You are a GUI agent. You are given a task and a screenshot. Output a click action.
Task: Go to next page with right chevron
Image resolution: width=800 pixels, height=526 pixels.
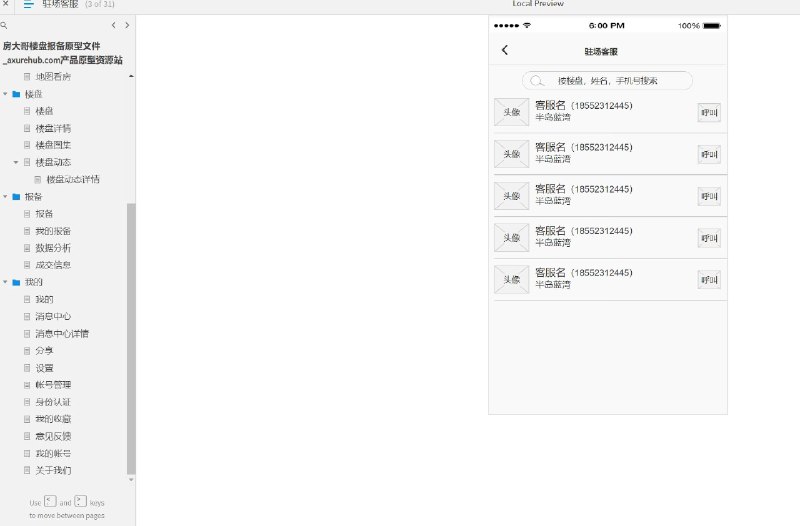[x=127, y=25]
